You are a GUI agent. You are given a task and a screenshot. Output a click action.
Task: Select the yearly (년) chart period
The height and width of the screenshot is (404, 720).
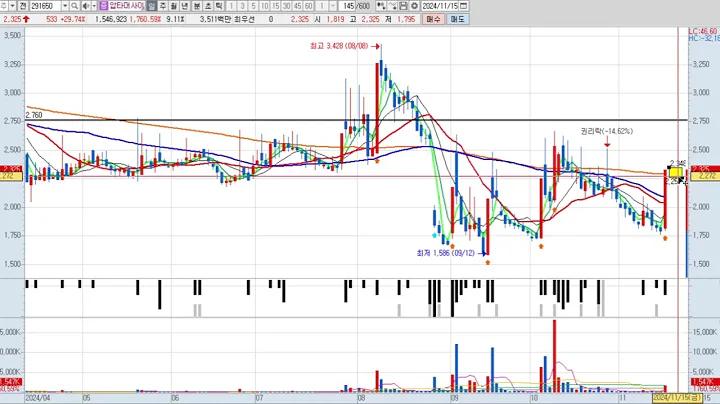185,6
